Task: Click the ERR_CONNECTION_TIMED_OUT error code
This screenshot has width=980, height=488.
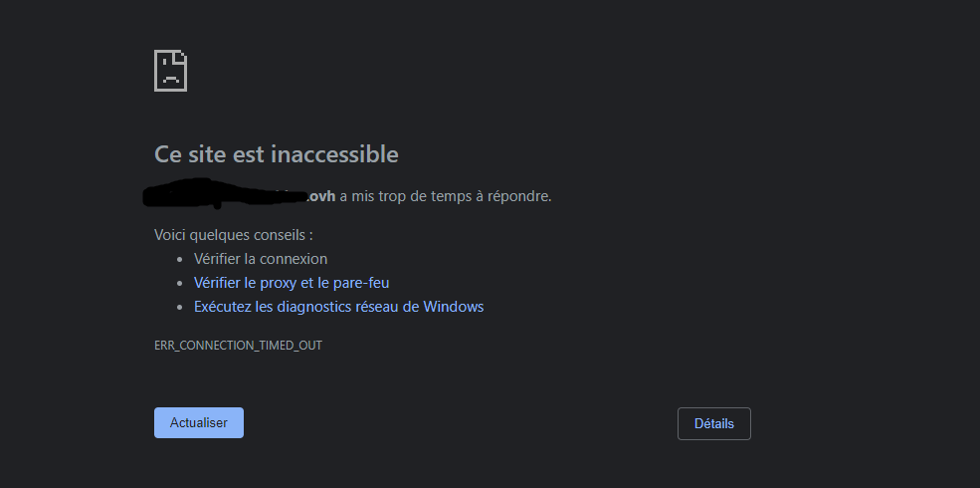Action: 238,346
